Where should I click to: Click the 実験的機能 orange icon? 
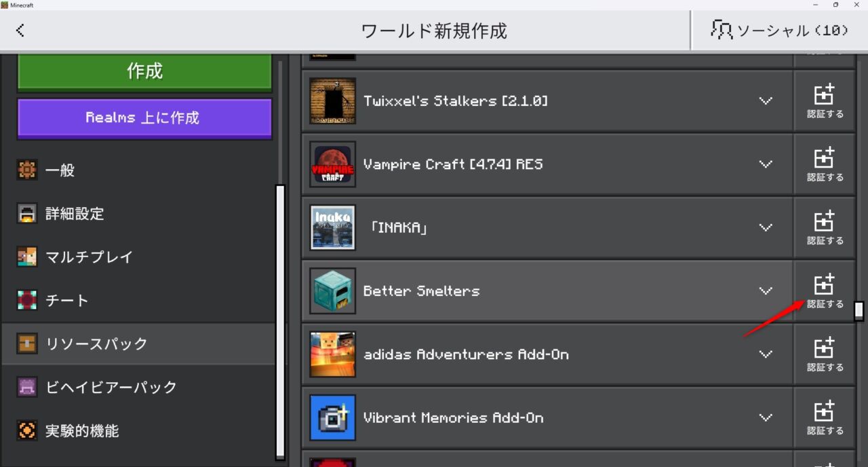click(x=27, y=431)
